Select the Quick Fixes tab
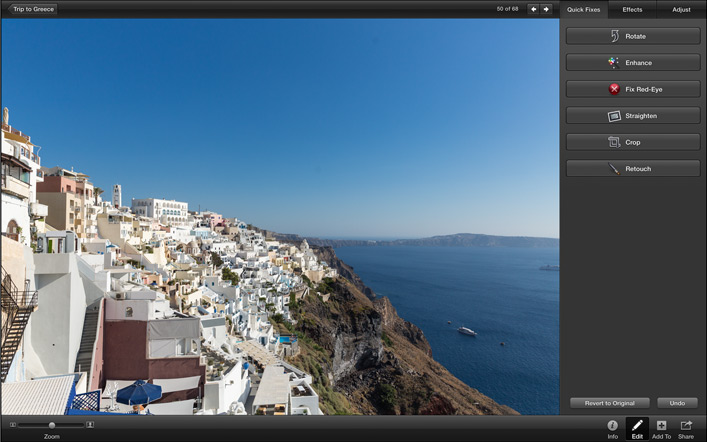Image resolution: width=707 pixels, height=442 pixels. (x=583, y=9)
